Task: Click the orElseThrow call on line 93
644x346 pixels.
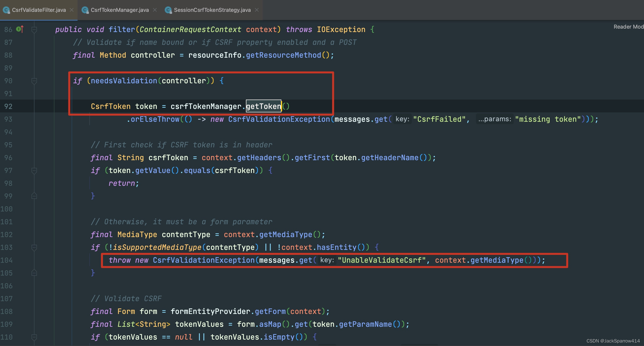Action: coord(155,119)
